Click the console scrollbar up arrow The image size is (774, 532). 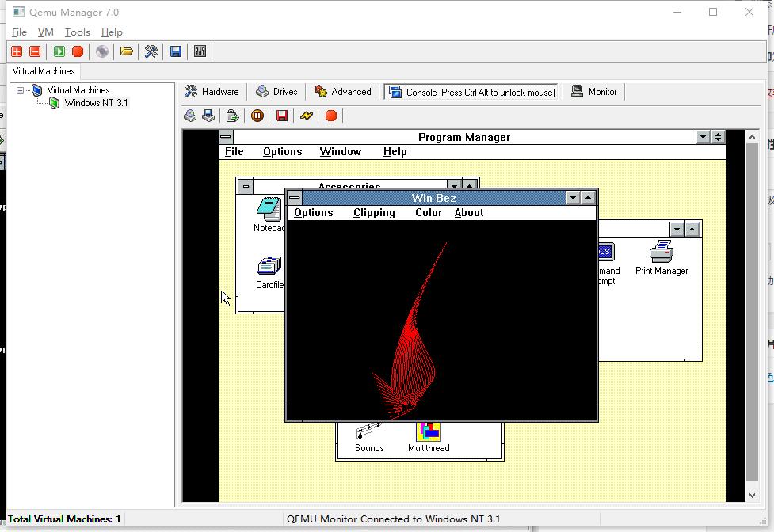pyautogui.click(x=752, y=137)
